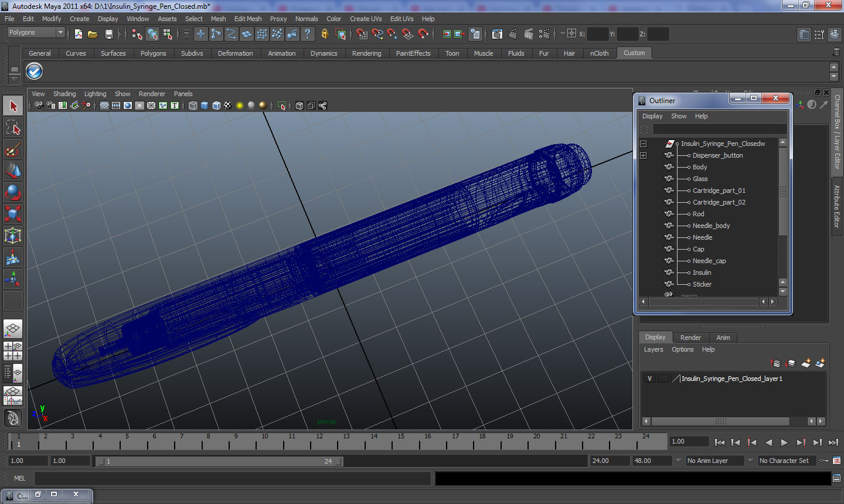Click the help question mark icon
Image resolution: width=844 pixels, height=504 pixels.
pos(307,34)
